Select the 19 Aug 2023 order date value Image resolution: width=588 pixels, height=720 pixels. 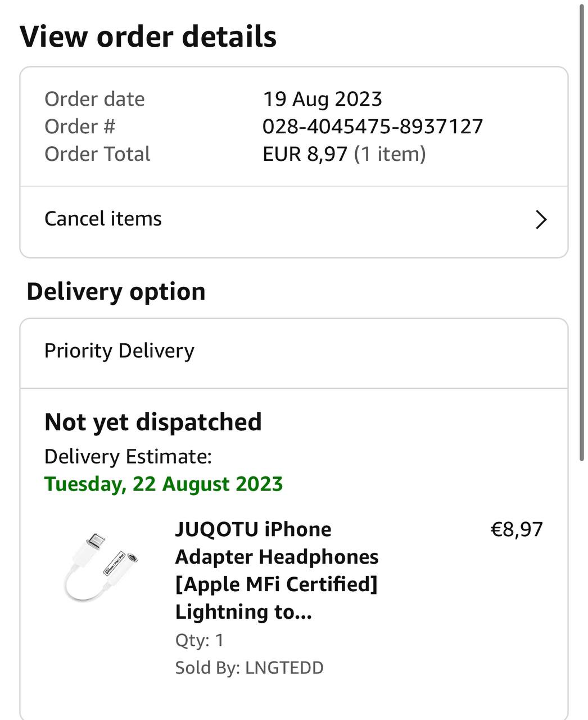click(x=323, y=99)
